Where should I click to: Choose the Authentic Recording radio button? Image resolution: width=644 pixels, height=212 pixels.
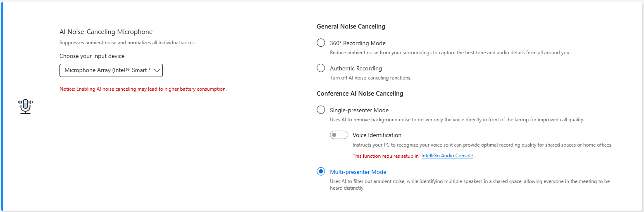pyautogui.click(x=321, y=68)
